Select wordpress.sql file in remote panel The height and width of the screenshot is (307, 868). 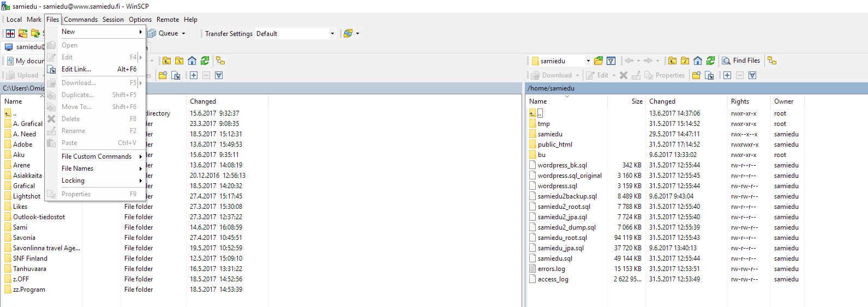557,186
